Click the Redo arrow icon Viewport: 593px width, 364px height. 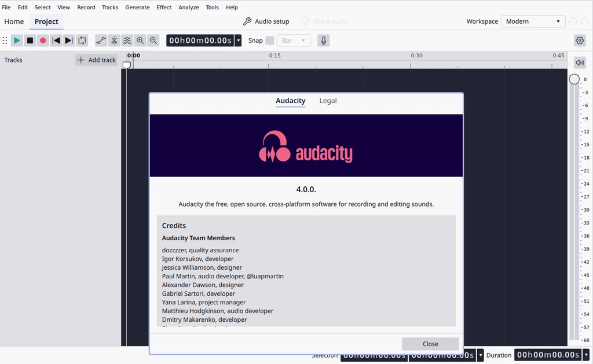click(585, 21)
